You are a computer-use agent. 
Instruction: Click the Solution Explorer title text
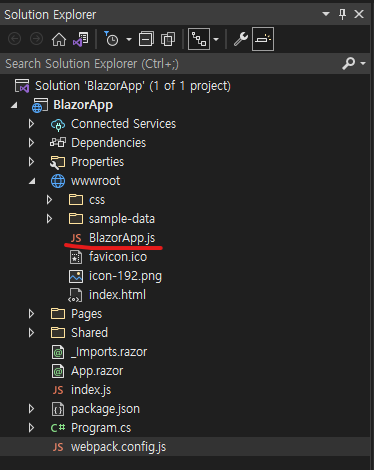[x=50, y=15]
